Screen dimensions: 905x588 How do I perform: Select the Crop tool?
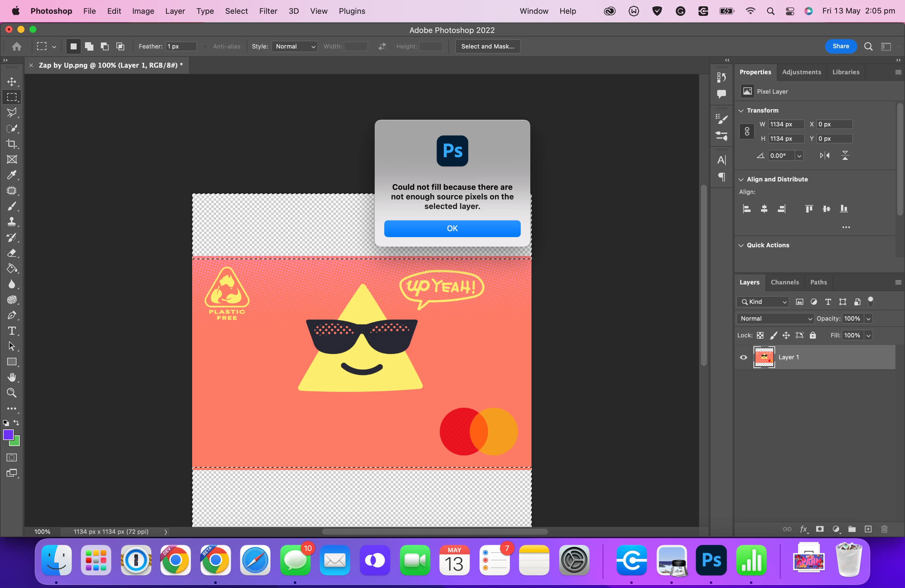point(12,144)
